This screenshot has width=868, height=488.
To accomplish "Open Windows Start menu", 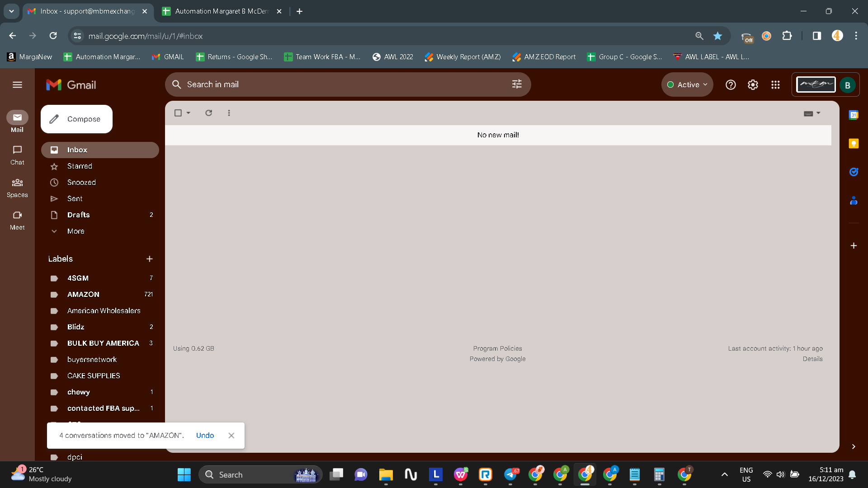I will [184, 475].
